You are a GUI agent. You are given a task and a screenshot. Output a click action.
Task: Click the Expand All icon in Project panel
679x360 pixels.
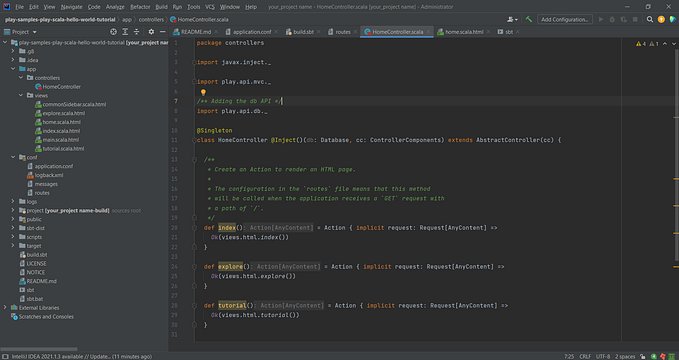(125, 32)
